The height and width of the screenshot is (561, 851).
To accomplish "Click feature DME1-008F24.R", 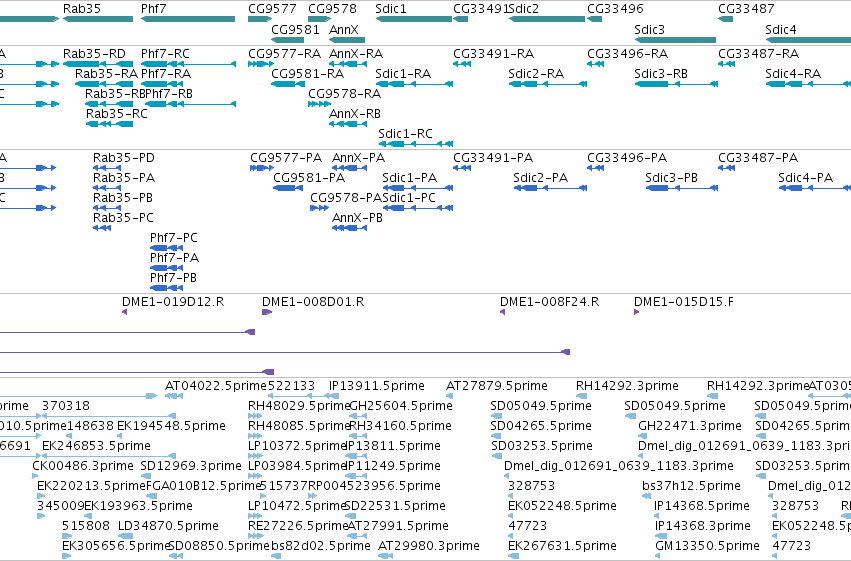I will point(549,302).
